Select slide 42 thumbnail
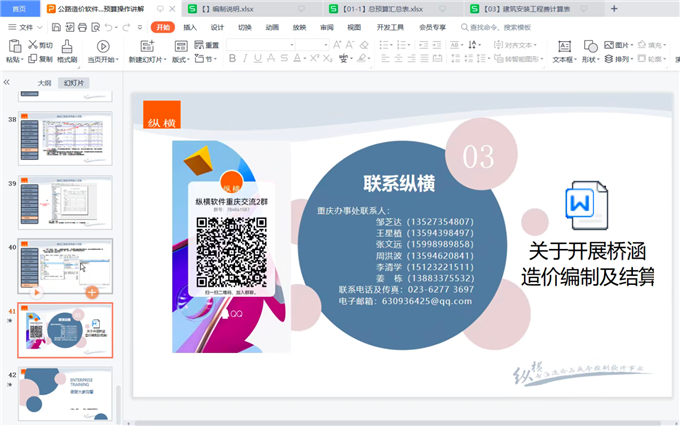 pos(65,394)
